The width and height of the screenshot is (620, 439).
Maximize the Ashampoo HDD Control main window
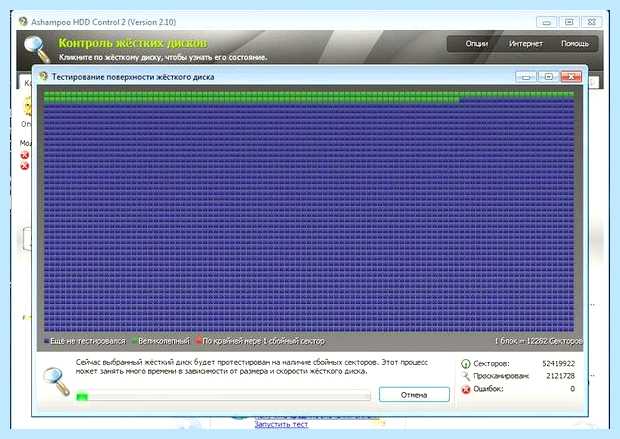[x=569, y=22]
